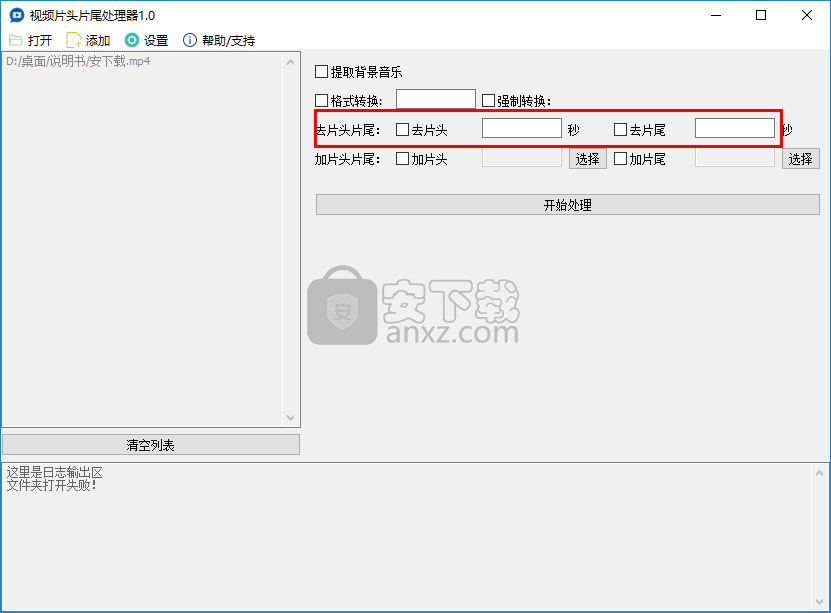Click the add-file icon for 添加
831x613 pixels.
[74, 40]
